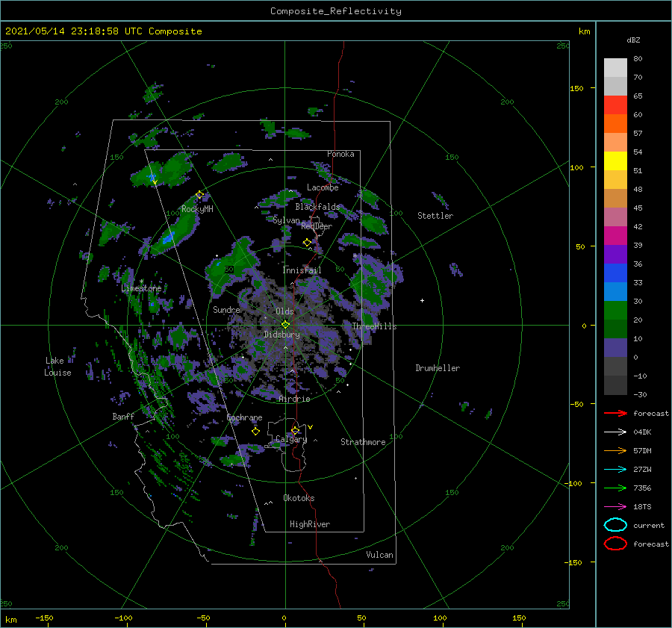This screenshot has width=672, height=628.
Task: Click the red 65 dBZ legend swatch
Action: coord(615,105)
